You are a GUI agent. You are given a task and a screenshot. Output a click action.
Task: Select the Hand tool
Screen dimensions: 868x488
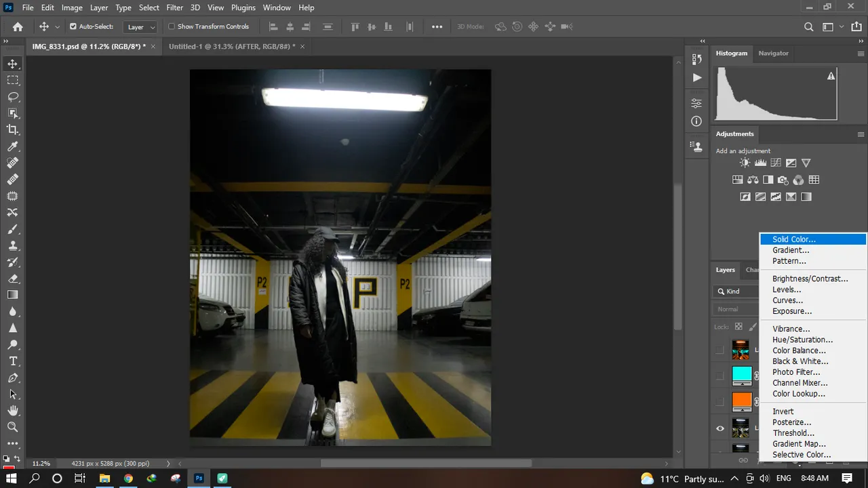pos(12,411)
